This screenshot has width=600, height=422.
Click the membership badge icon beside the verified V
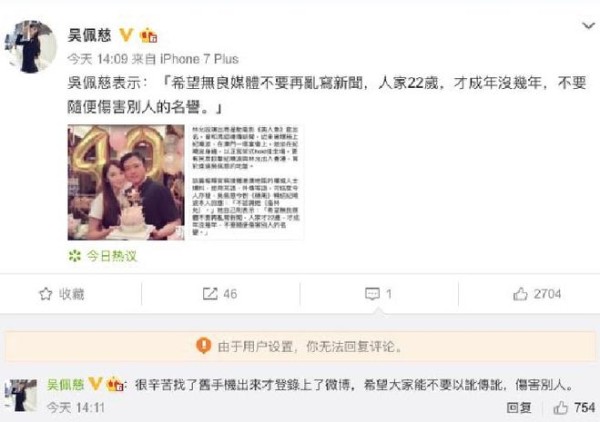pyautogui.click(x=149, y=36)
